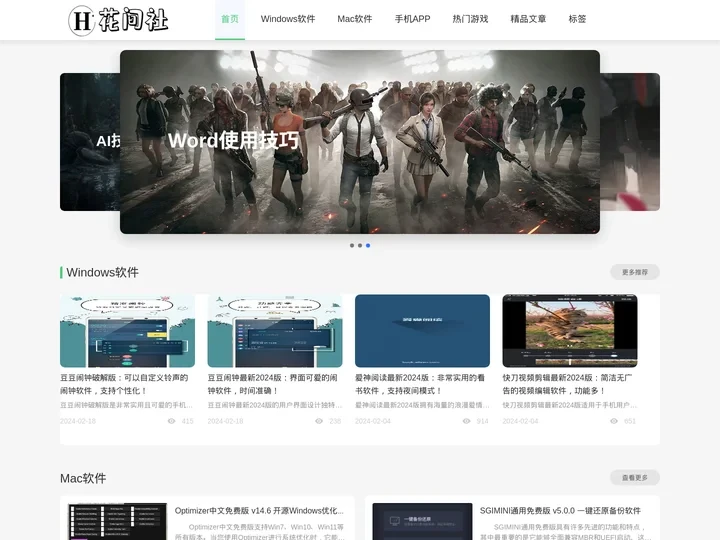The width and height of the screenshot is (720, 540).
Task: Select the next carousel slide on right
Action: coord(630,142)
